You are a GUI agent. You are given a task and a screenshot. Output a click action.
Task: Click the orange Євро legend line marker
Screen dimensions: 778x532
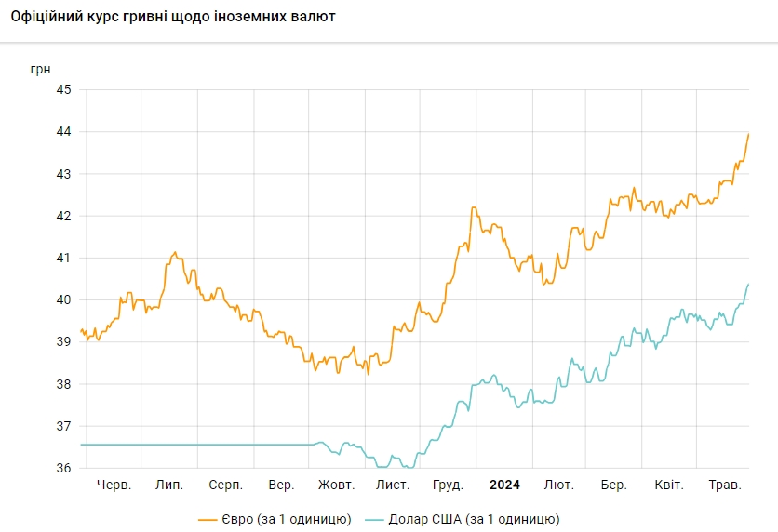point(208,519)
